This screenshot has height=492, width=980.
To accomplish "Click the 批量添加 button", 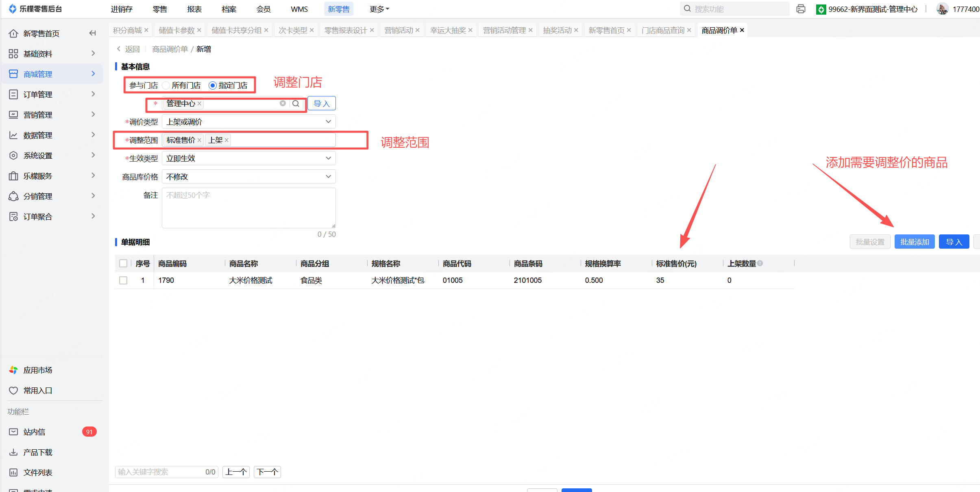I will click(915, 242).
